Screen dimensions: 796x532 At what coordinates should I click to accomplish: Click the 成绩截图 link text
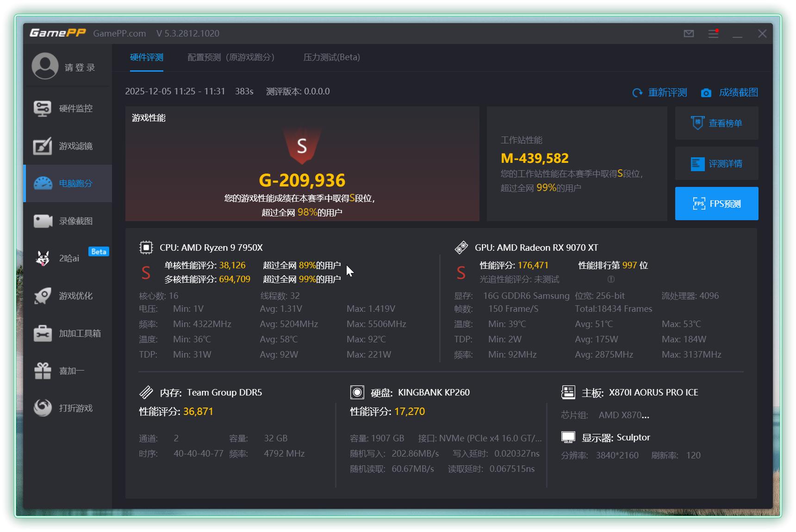[x=739, y=93]
